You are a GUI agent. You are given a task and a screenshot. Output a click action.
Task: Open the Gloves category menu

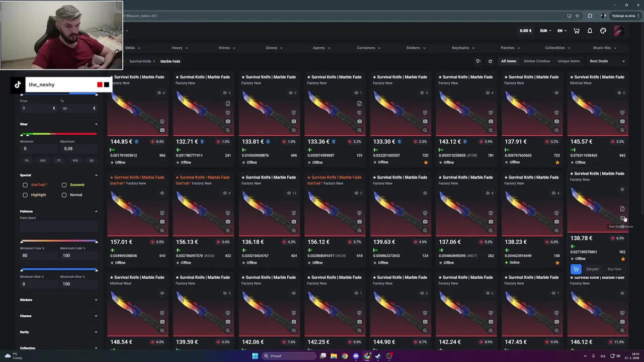[274, 48]
